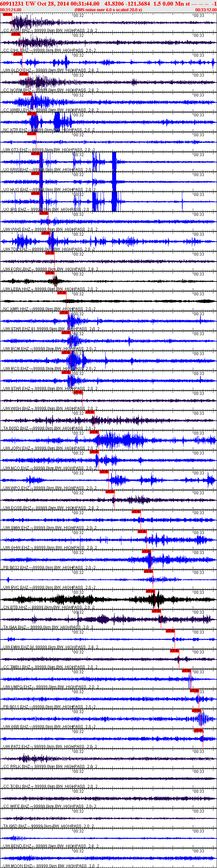Select the red arrival flag on UW GBB trace
The image size is (217, 868).
point(196,710)
